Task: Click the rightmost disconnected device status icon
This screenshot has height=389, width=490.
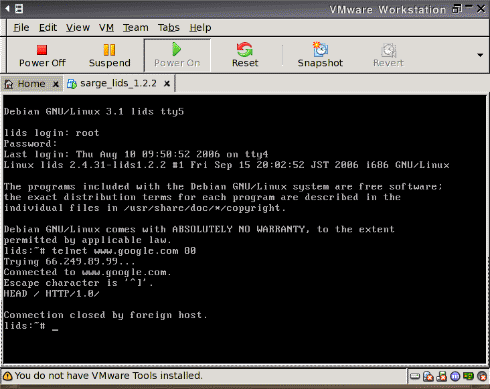Action: pyautogui.click(x=482, y=377)
